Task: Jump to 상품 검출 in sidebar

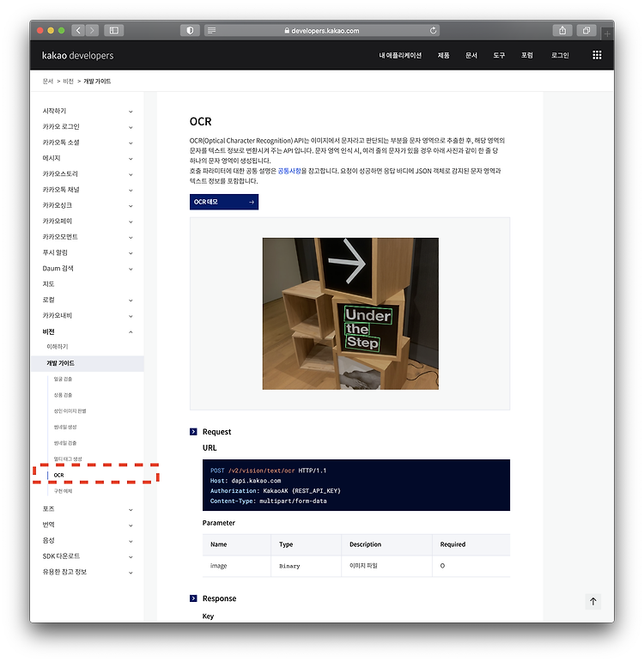Action: coord(63,395)
